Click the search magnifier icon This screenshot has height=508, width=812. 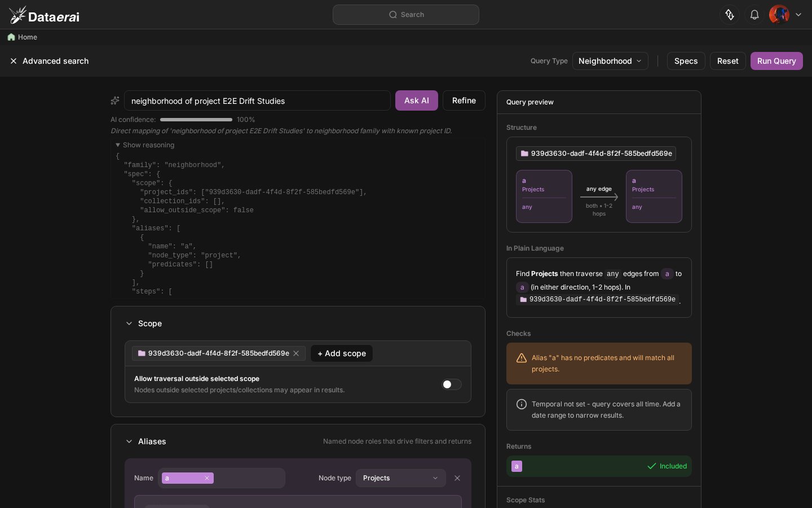click(393, 15)
